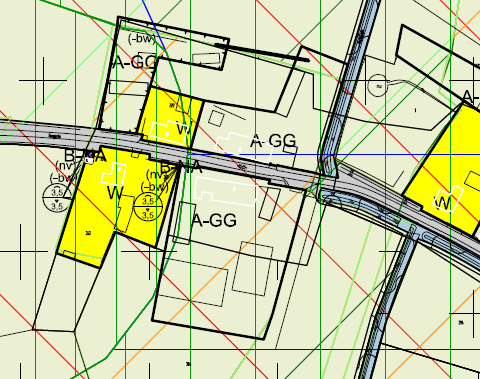
Task: Click the W label in the large left yellow parcel
Action: tap(116, 193)
